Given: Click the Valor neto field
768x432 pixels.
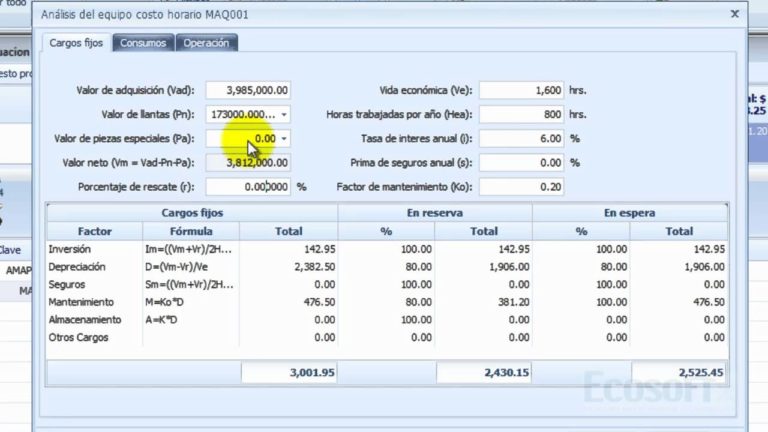Looking at the screenshot, I should click(x=248, y=163).
